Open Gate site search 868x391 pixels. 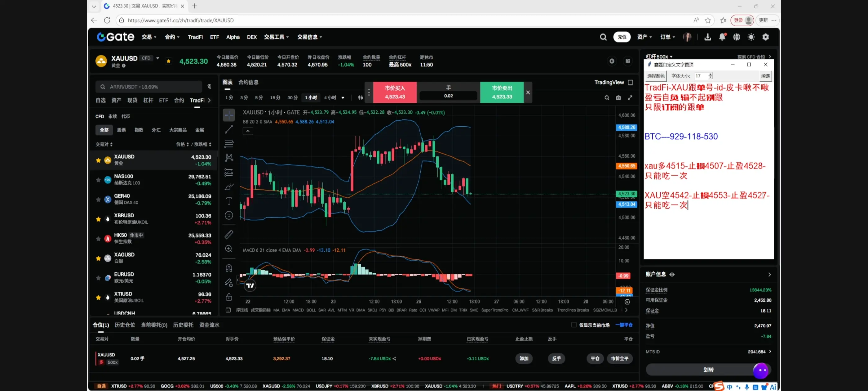[603, 37]
